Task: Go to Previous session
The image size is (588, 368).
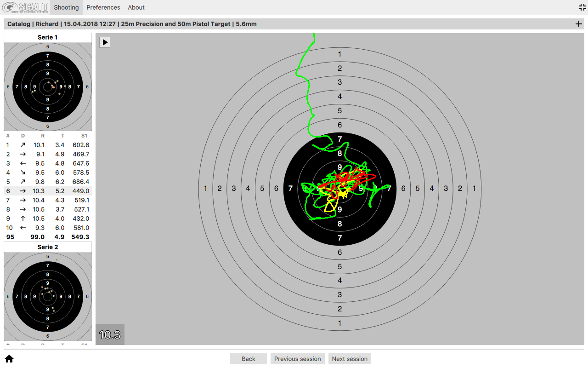Action: (x=297, y=359)
